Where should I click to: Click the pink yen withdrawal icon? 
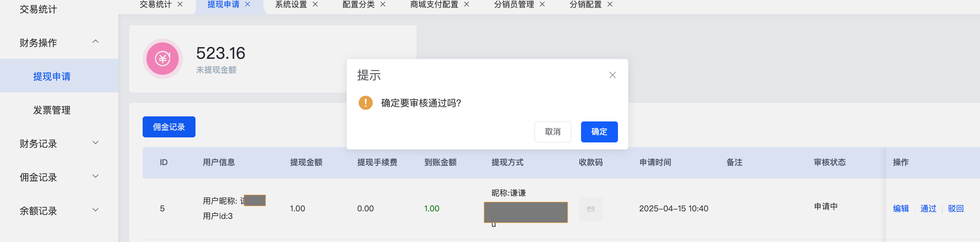[163, 59]
